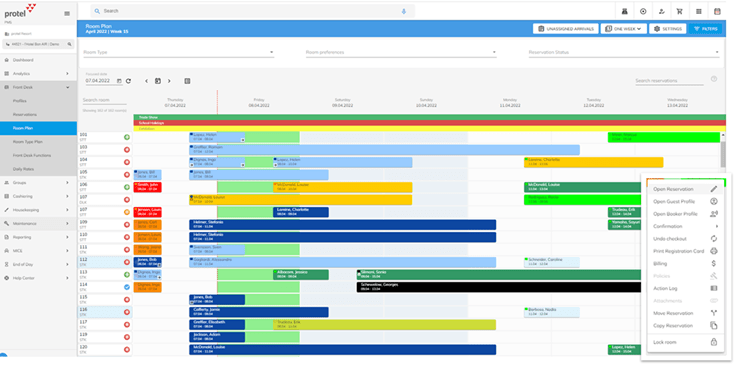Select Undo checkout in context menu

pos(685,239)
